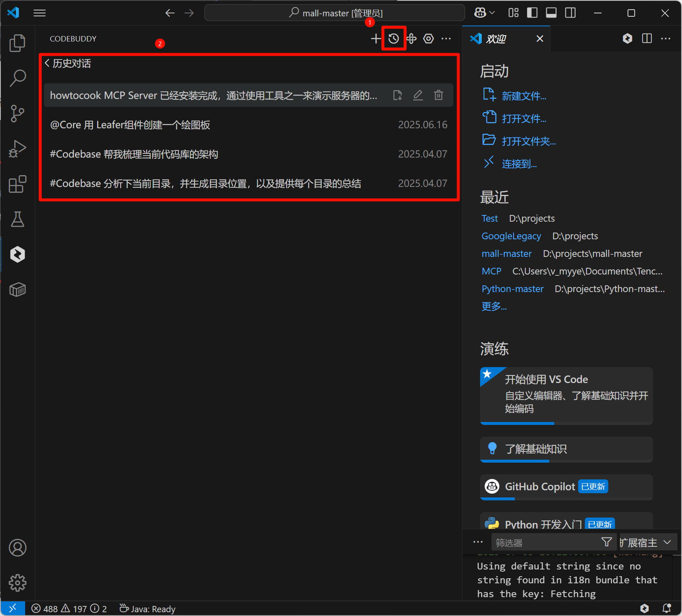Click the 筛选器 filter input field

click(x=545, y=543)
